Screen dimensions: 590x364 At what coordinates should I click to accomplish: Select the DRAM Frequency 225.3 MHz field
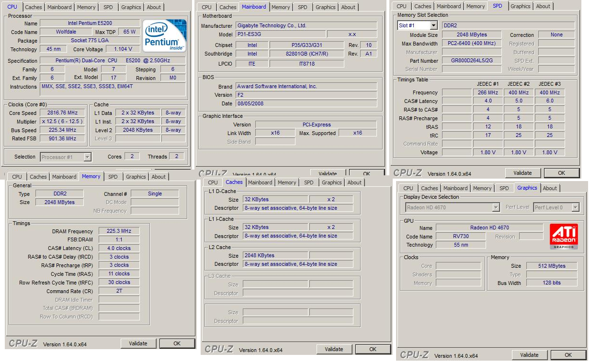tap(119, 231)
